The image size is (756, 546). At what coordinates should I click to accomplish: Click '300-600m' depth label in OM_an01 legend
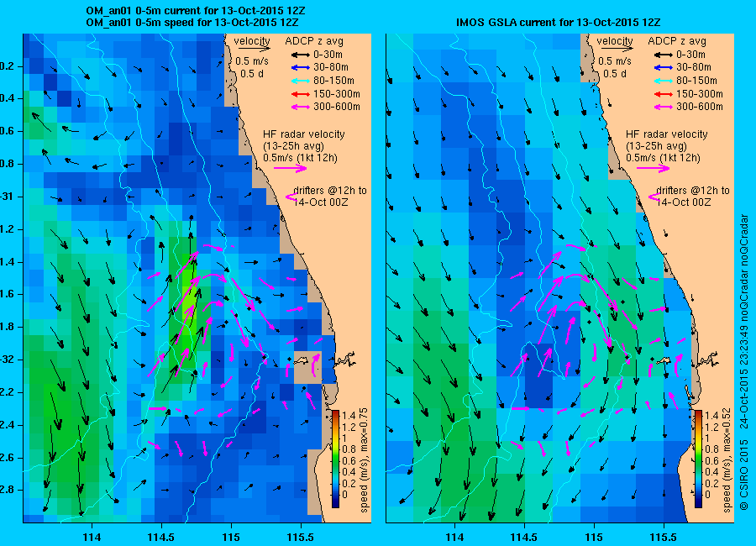[337, 107]
